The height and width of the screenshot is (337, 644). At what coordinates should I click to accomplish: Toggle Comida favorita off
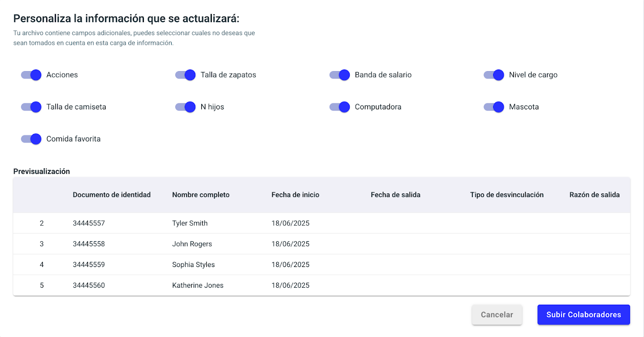(x=31, y=139)
